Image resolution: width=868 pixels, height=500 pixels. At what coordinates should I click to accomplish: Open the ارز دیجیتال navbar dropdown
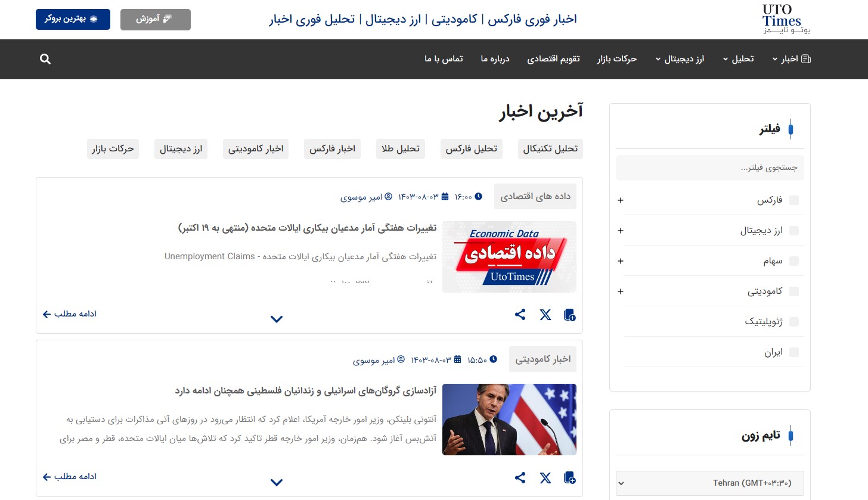tap(680, 59)
